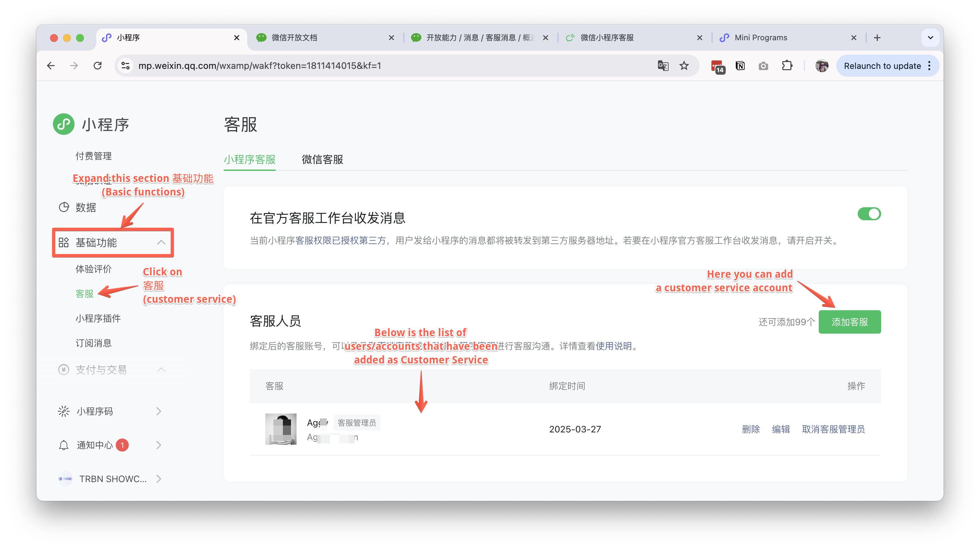Collapse the 基础功能 section
The height and width of the screenshot is (549, 980).
[x=161, y=242]
